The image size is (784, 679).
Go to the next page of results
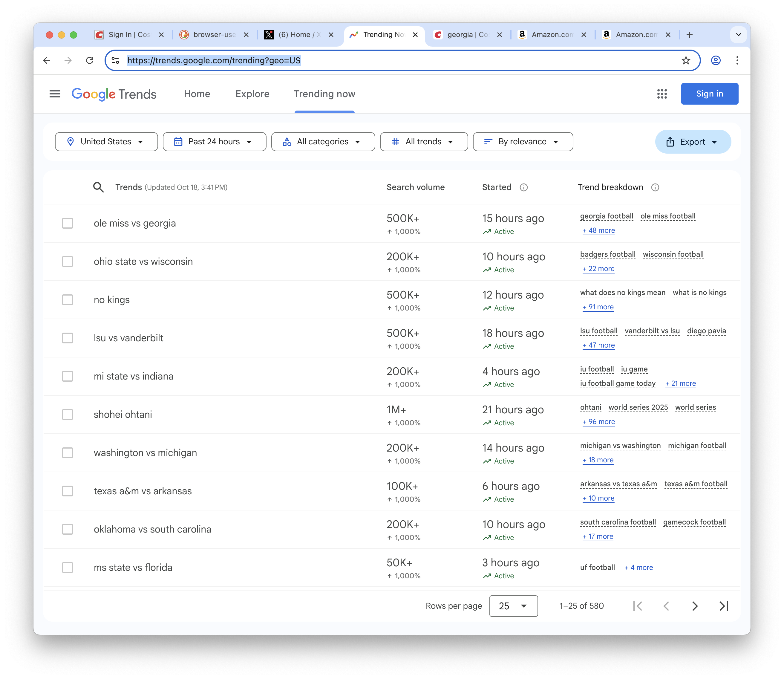[695, 606]
